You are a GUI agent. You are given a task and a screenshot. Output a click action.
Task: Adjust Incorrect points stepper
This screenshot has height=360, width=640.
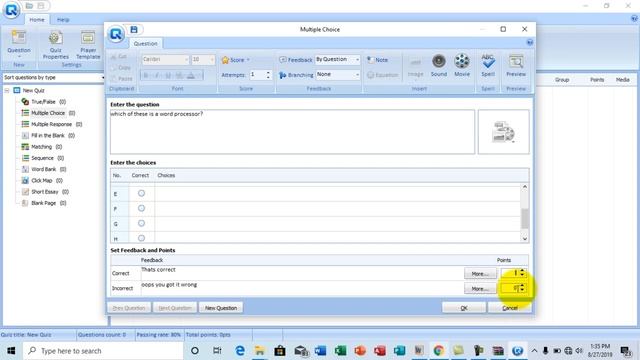522,288
